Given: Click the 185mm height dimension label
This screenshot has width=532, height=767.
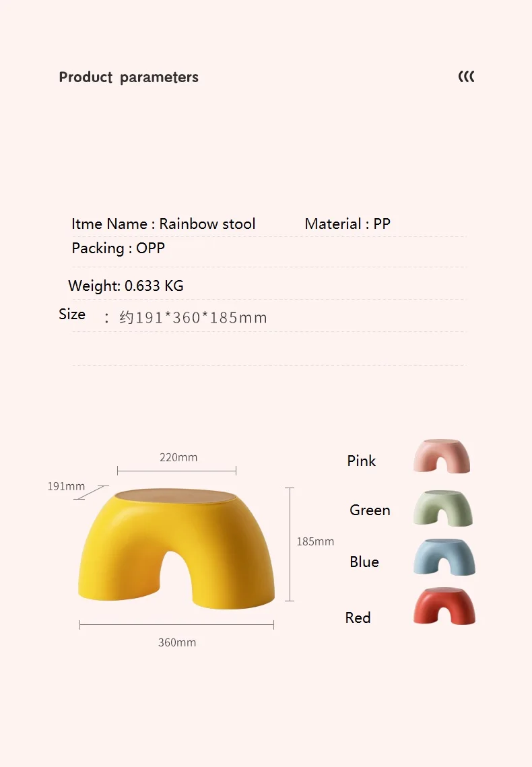Looking at the screenshot, I should (315, 541).
